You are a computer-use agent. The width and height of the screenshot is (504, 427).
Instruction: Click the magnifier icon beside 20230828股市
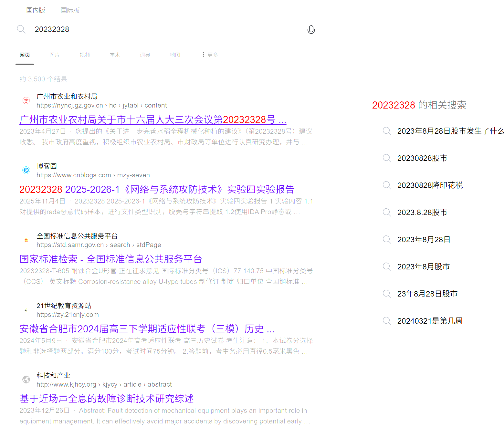click(387, 158)
